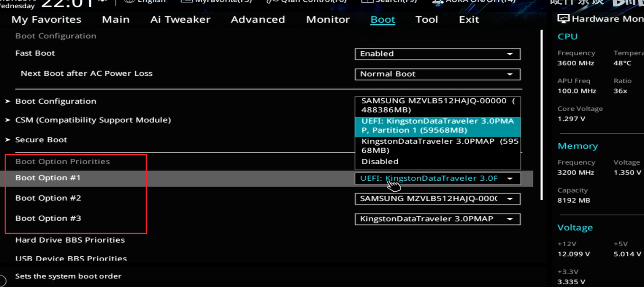Choose KingstonDataTraveler 3.0PMAP (59568MB) non-UEFI entry
The image size is (644, 287).
(437, 146)
